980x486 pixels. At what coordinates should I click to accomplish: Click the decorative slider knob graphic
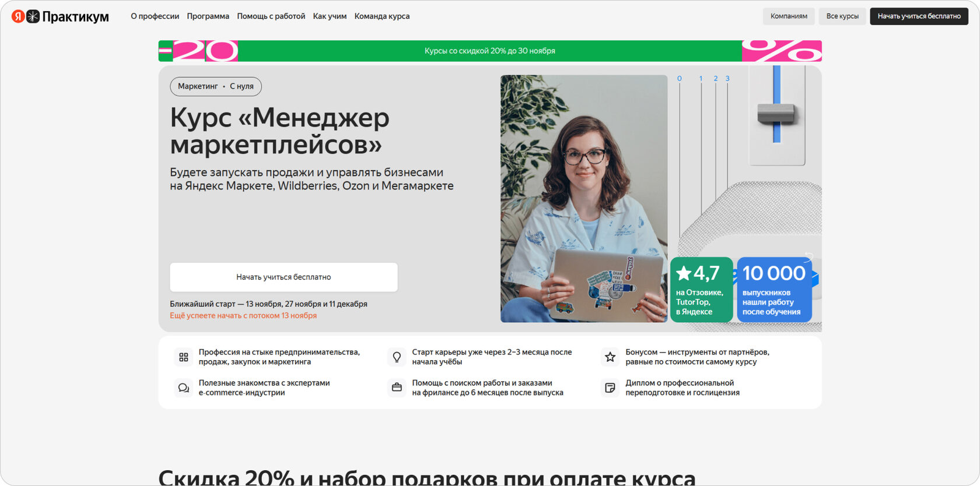point(776,113)
